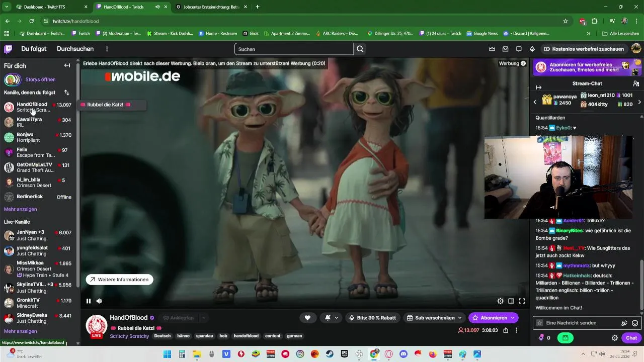Viewport: 644px width, 362px height.
Task: Open the notifications inbox icon
Action: point(506,49)
